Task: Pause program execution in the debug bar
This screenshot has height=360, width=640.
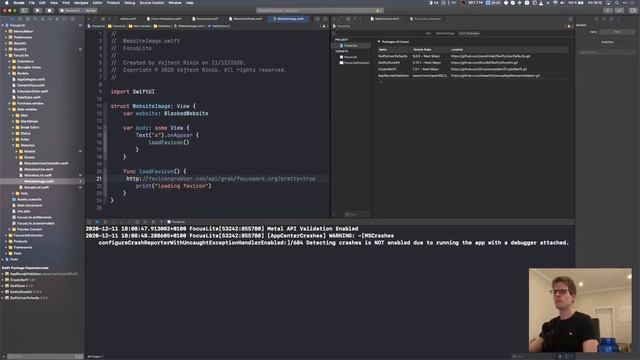Action: tap(105, 222)
